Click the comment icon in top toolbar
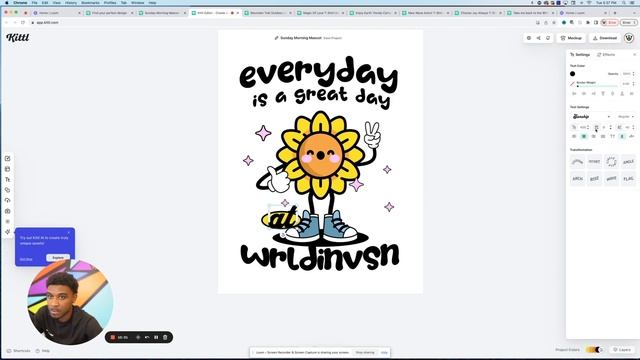Viewport: 640px width, 360px height. [548, 38]
